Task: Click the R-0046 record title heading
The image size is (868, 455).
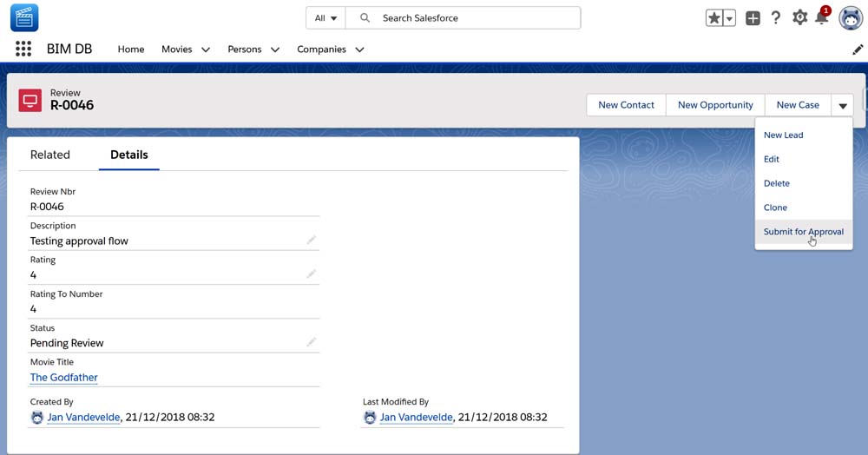Action: (72, 105)
